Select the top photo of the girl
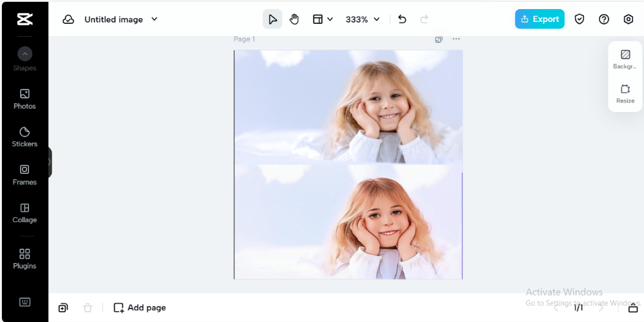Image resolution: width=644 pixels, height=322 pixels. [348, 107]
